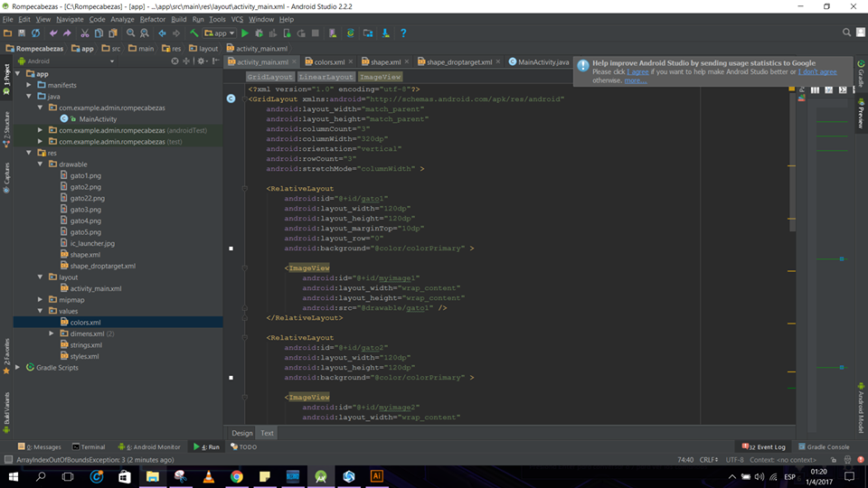Collapse the app module node
The height and width of the screenshot is (488, 868).
pyautogui.click(x=18, y=73)
